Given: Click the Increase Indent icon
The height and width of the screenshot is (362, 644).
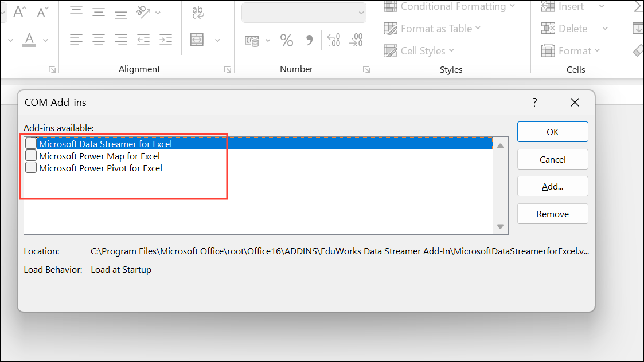Looking at the screenshot, I should pos(166,40).
